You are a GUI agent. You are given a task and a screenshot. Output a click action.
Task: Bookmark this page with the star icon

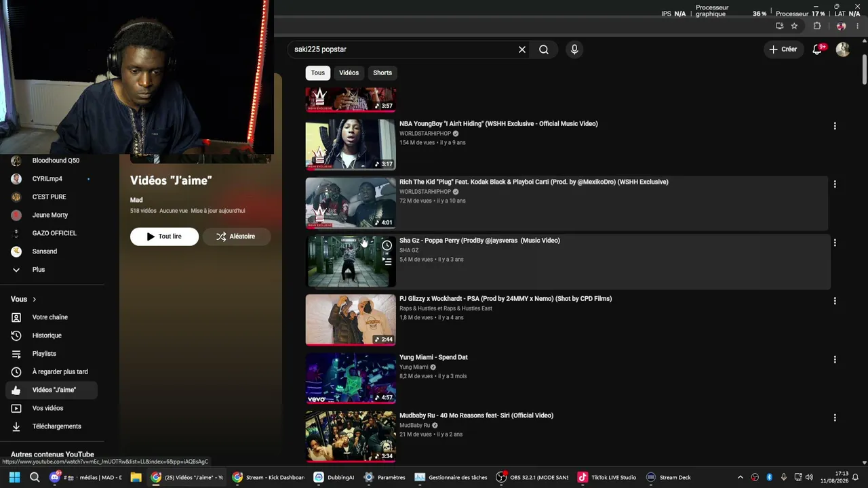point(794,26)
